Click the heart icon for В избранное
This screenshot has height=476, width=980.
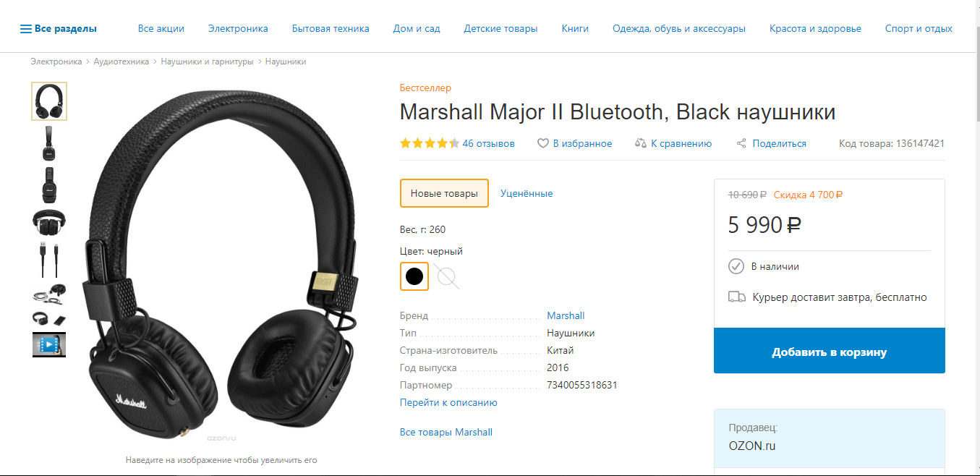543,143
